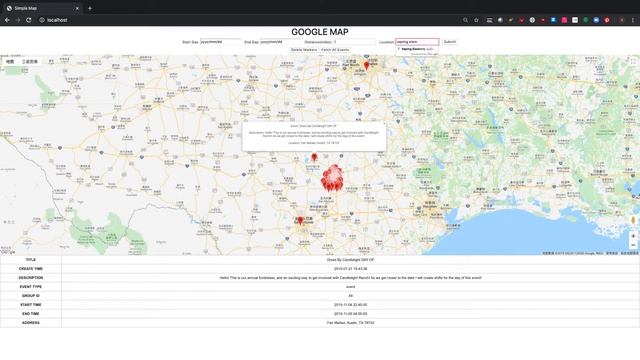640x360 pixels.
Task: Open the page zoom magnifier in the address bar
Action: [x=465, y=20]
